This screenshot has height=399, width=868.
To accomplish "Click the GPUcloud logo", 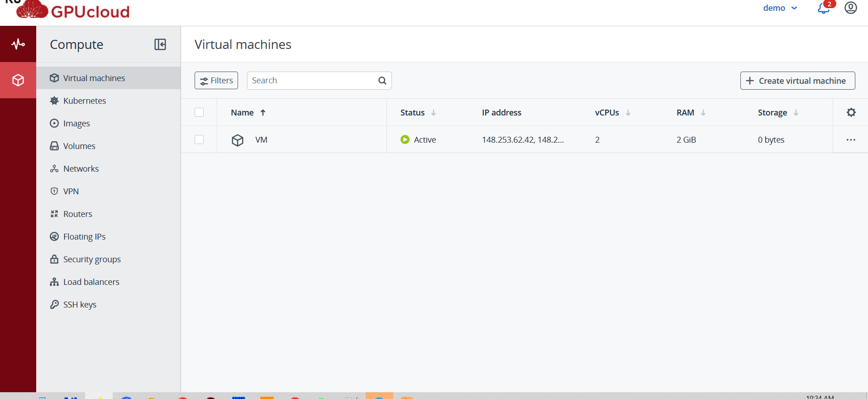I will click(x=72, y=10).
